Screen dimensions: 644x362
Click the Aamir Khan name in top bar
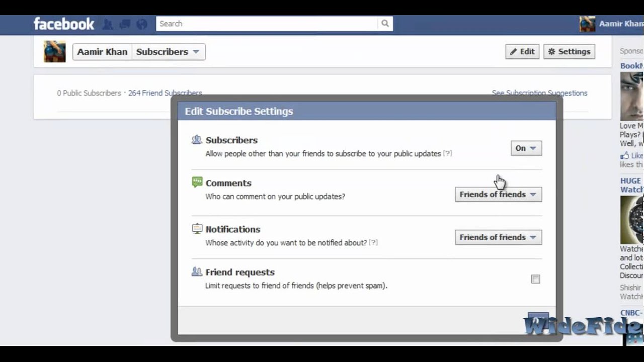621,24
